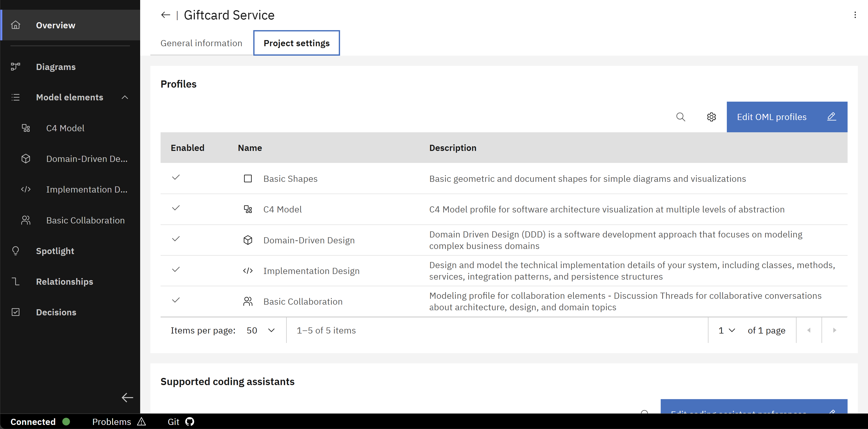Collapse the sidebar with the bottom arrow
The width and height of the screenshot is (868, 429).
[x=127, y=398]
